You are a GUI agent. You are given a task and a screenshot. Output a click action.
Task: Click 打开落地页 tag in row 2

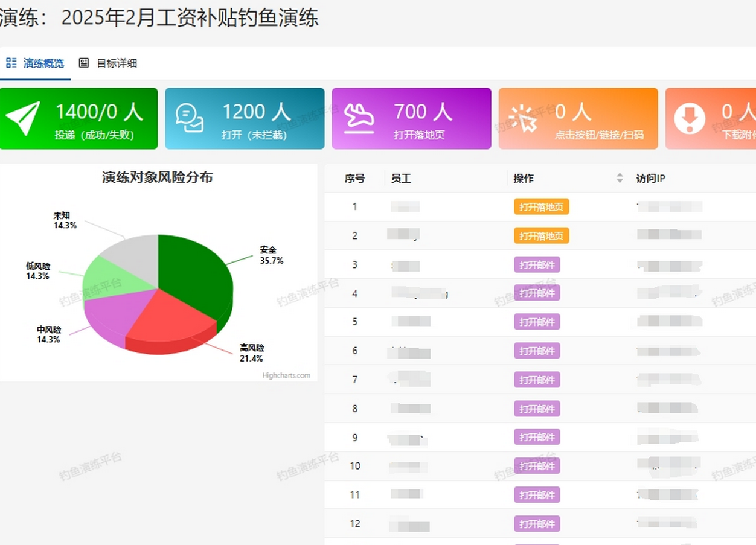point(542,235)
